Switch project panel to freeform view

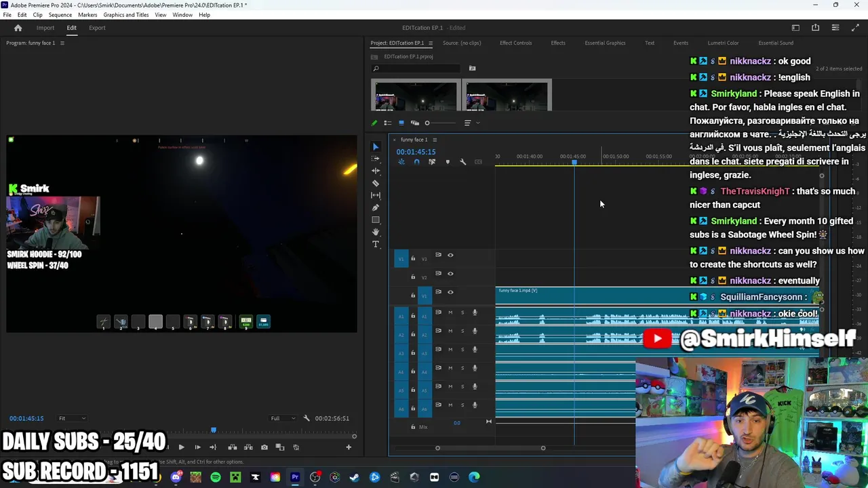[415, 123]
